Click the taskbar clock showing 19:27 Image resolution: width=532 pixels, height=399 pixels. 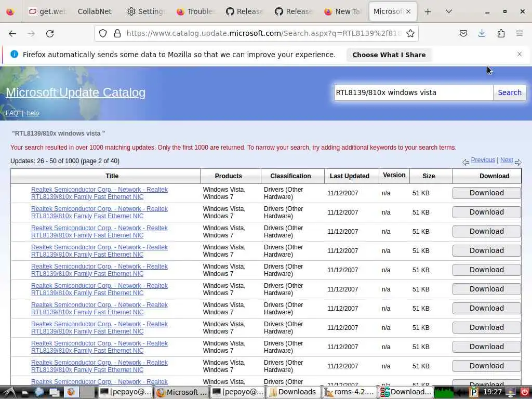[492, 392]
